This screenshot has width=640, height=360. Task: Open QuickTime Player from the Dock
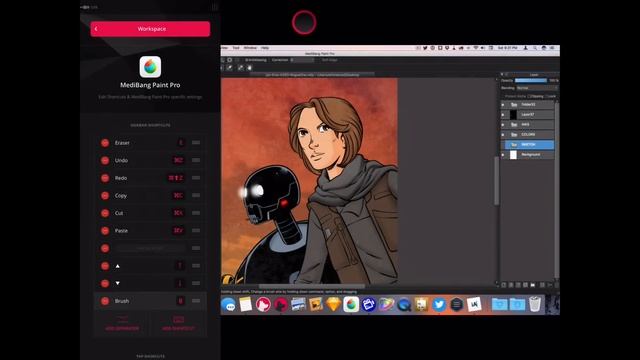tap(404, 305)
